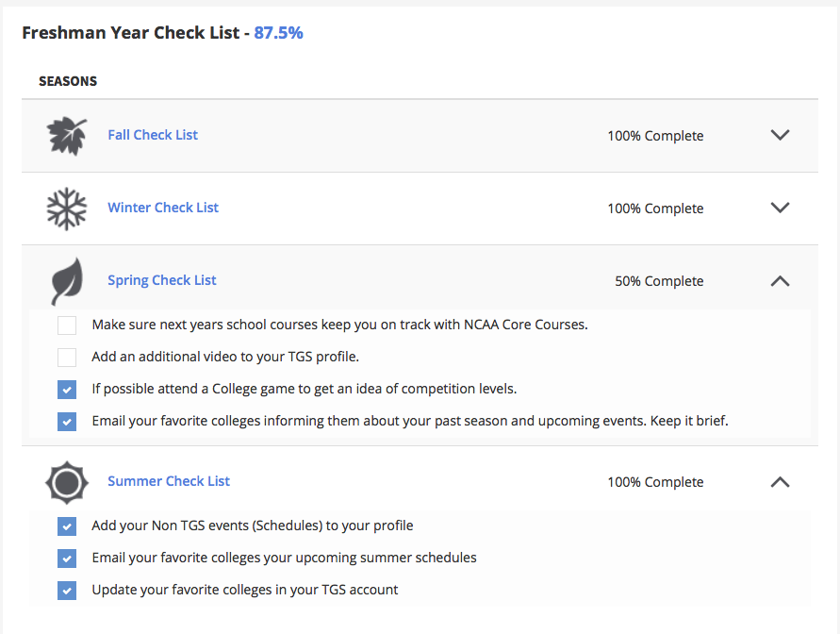Uncheck email upcoming summer schedules checkbox
The width and height of the screenshot is (840, 634).
coord(67,559)
